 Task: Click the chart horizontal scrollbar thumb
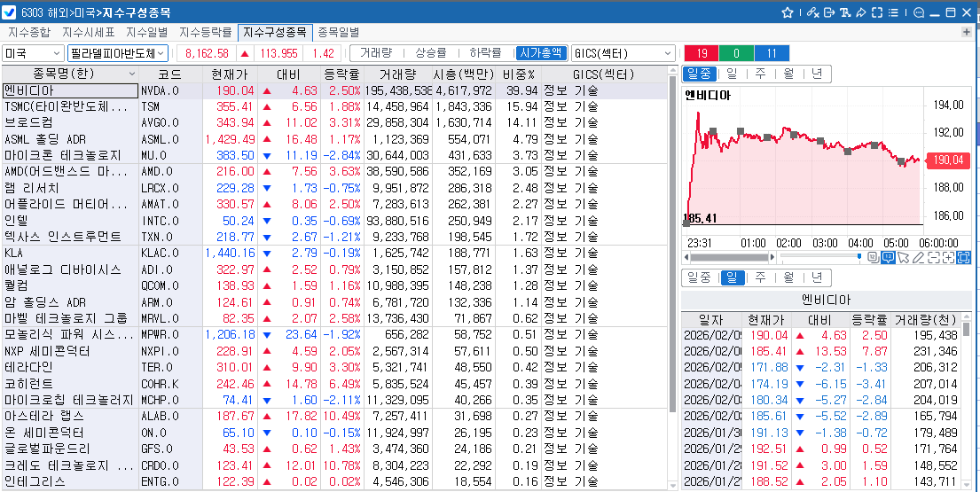(729, 257)
